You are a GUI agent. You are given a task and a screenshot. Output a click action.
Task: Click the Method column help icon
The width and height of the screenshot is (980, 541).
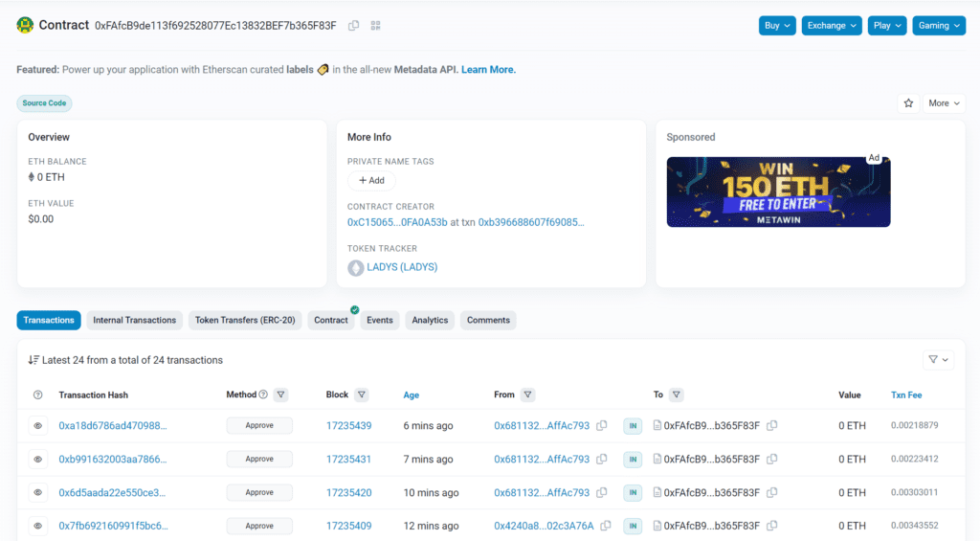pyautogui.click(x=263, y=394)
